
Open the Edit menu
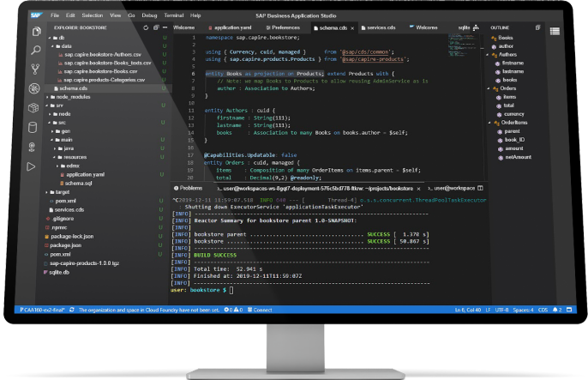70,15
